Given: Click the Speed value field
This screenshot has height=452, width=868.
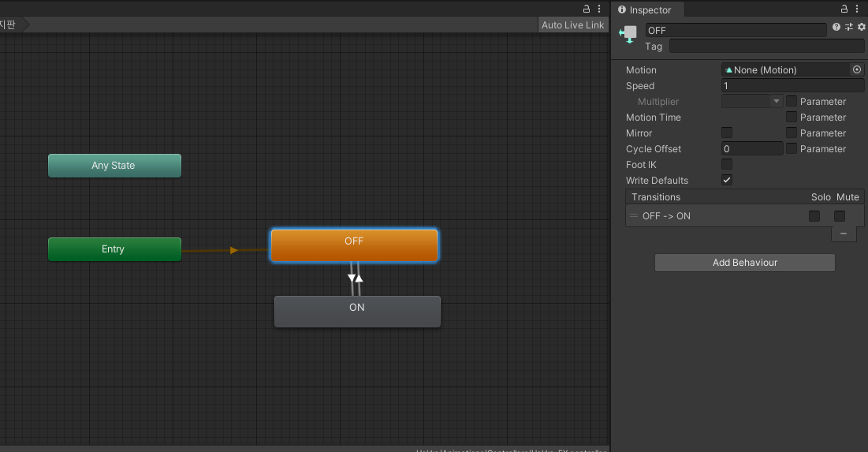Looking at the screenshot, I should [793, 86].
